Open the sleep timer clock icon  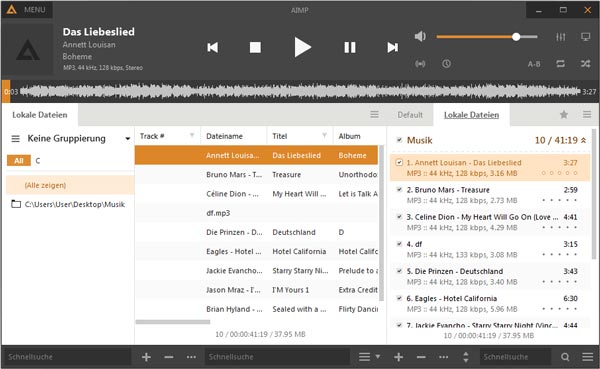[x=446, y=64]
